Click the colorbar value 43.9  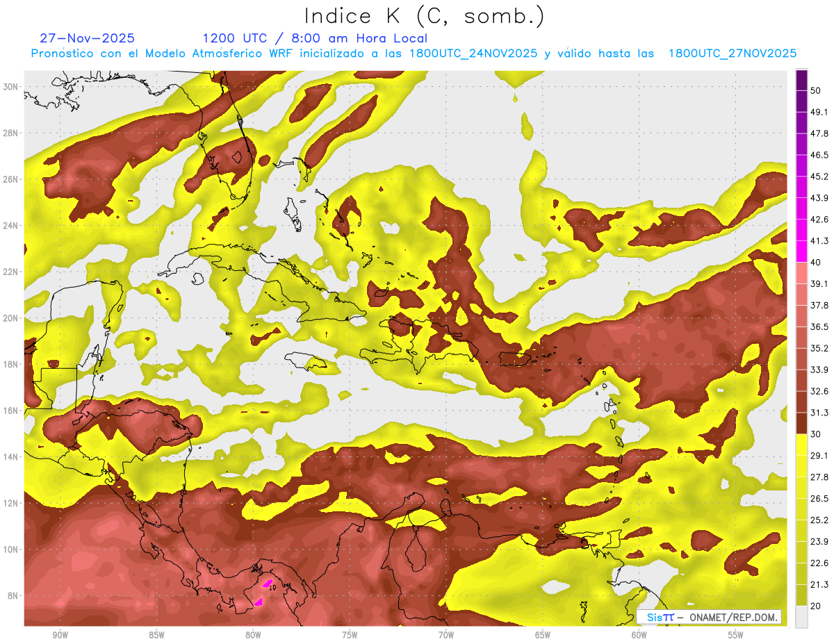point(819,198)
